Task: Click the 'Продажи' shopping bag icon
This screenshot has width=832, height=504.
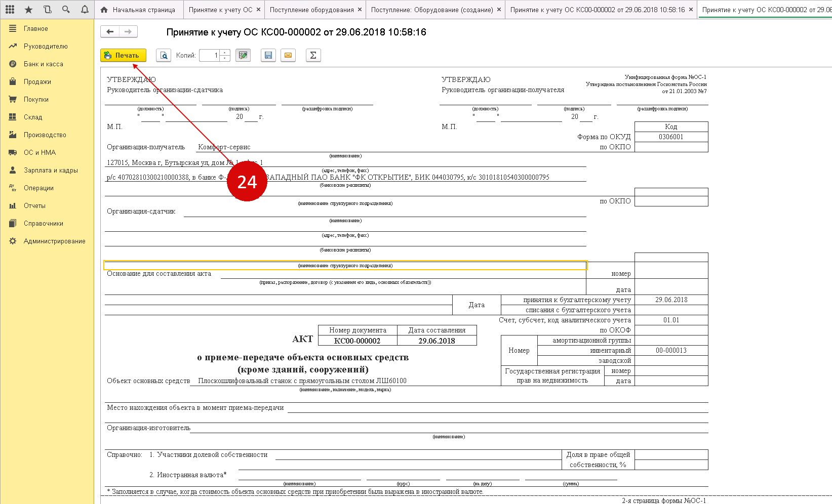Action: pyautogui.click(x=13, y=81)
